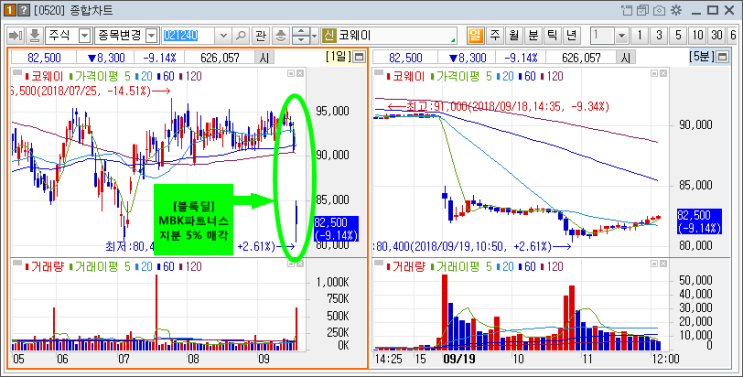The height and width of the screenshot is (377, 743).
Task: Toggle the '시' button in 5-minute info bar
Action: click(625, 58)
